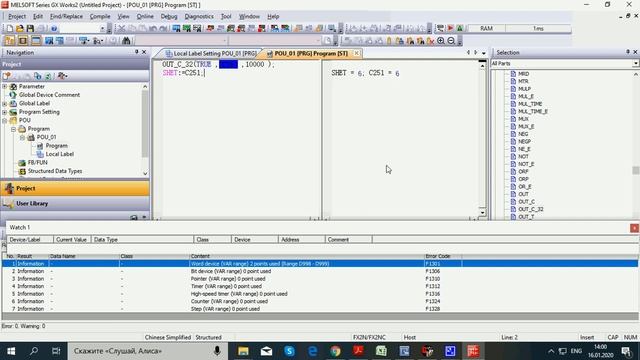Select the 'Pointer (VAR range)' output row
Screen dimensions: 640x360
click(x=320, y=279)
